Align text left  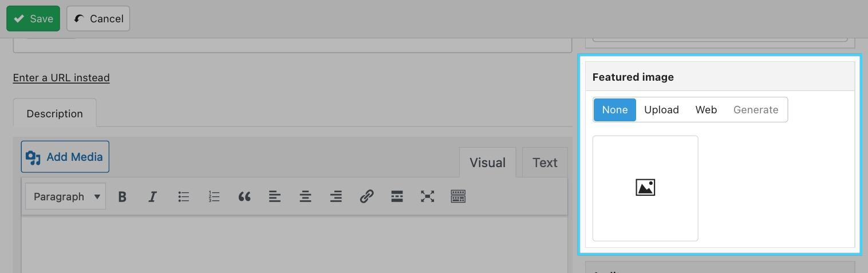[x=275, y=197]
